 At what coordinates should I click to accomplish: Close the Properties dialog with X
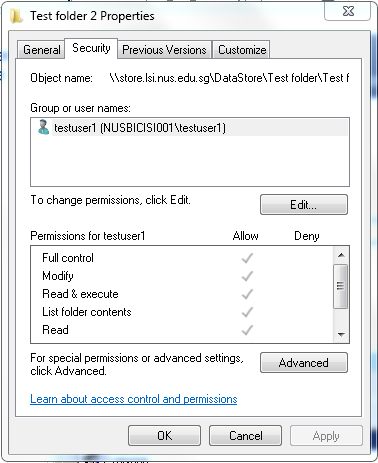click(348, 11)
